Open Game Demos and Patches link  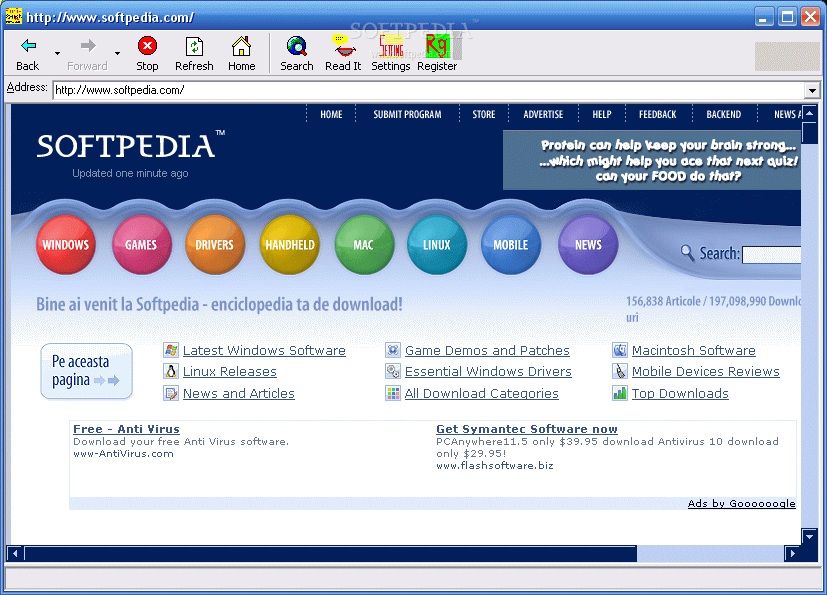(487, 351)
